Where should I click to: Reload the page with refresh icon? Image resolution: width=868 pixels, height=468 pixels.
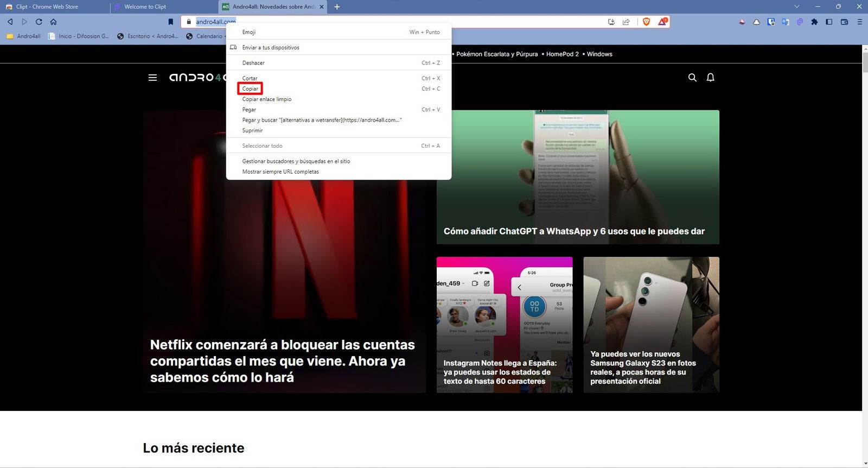coord(39,22)
